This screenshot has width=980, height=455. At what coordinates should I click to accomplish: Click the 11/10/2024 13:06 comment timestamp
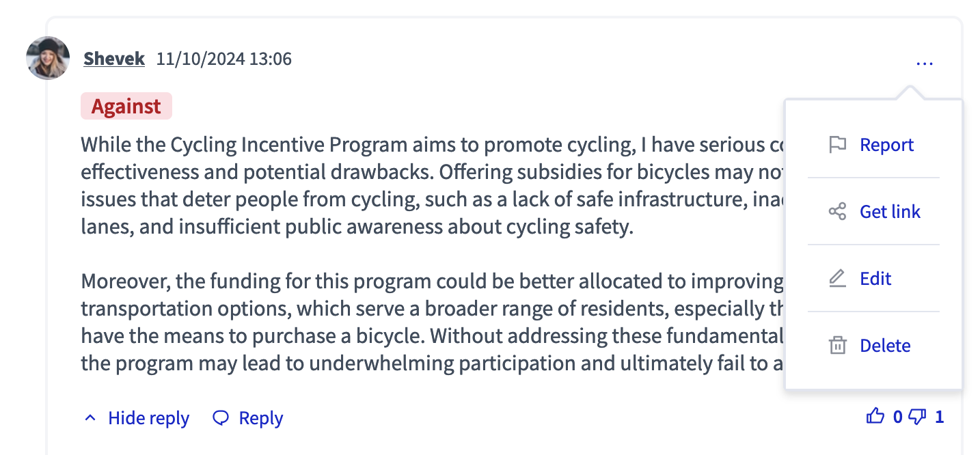(x=224, y=59)
